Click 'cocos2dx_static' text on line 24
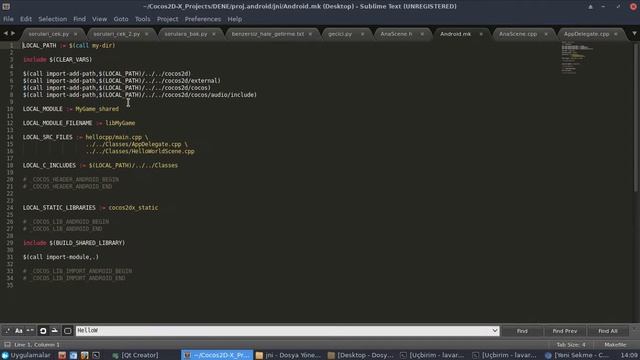The width and height of the screenshot is (640, 360). (133, 208)
